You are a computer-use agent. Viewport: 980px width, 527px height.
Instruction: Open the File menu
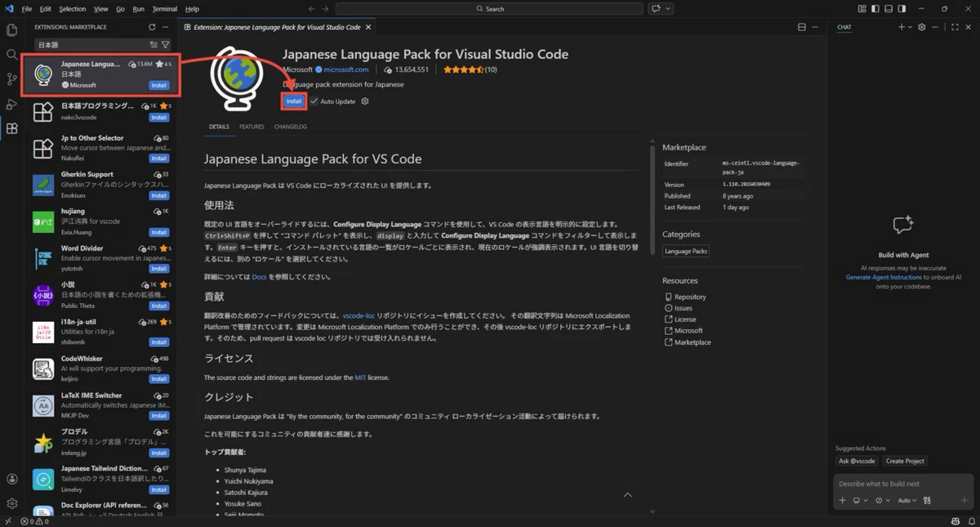tap(27, 9)
